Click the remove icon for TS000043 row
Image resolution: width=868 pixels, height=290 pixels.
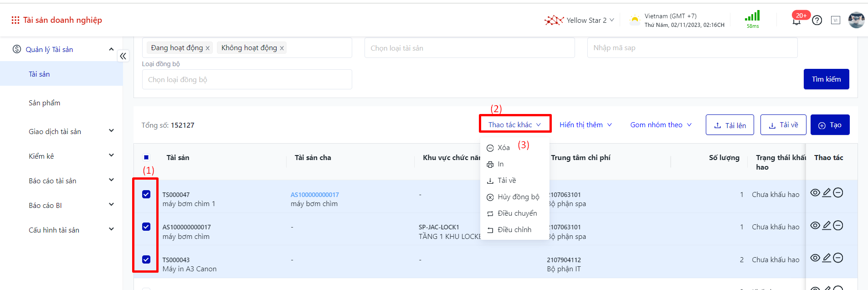click(838, 258)
